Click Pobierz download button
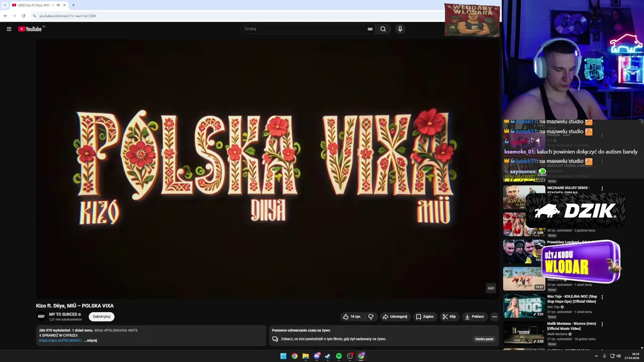 [x=474, y=317]
